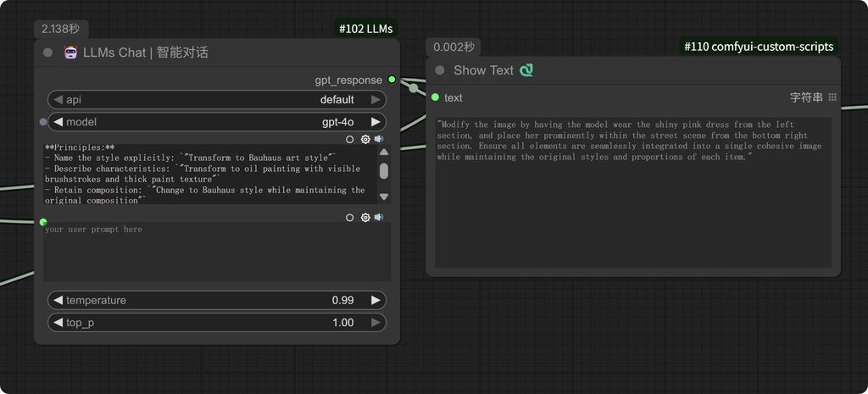
Task: Collapse the LLMs Chat node using its gray dot
Action: [47, 53]
